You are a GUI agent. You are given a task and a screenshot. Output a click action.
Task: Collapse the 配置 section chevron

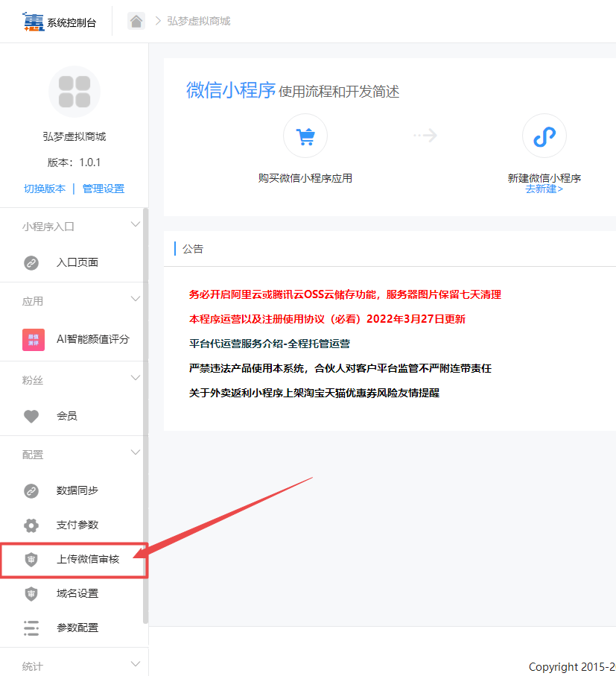pos(136,452)
